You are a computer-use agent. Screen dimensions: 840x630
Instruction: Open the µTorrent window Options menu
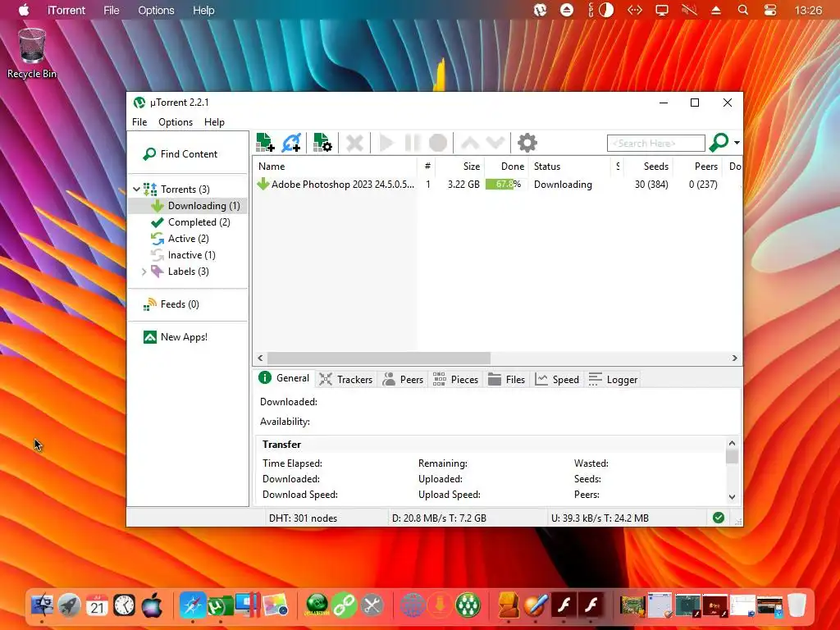(x=176, y=122)
